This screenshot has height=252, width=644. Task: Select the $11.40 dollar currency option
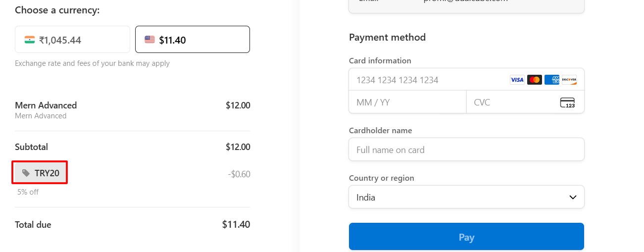coord(193,40)
